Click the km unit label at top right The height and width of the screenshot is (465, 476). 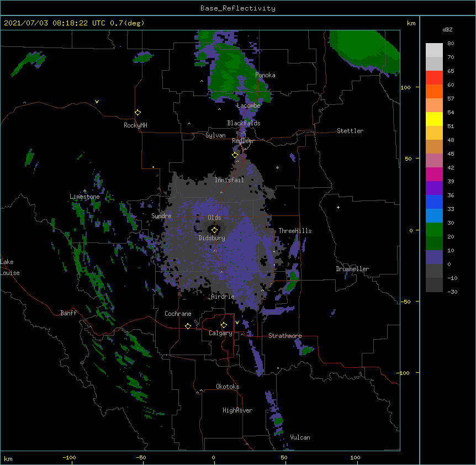click(x=411, y=23)
